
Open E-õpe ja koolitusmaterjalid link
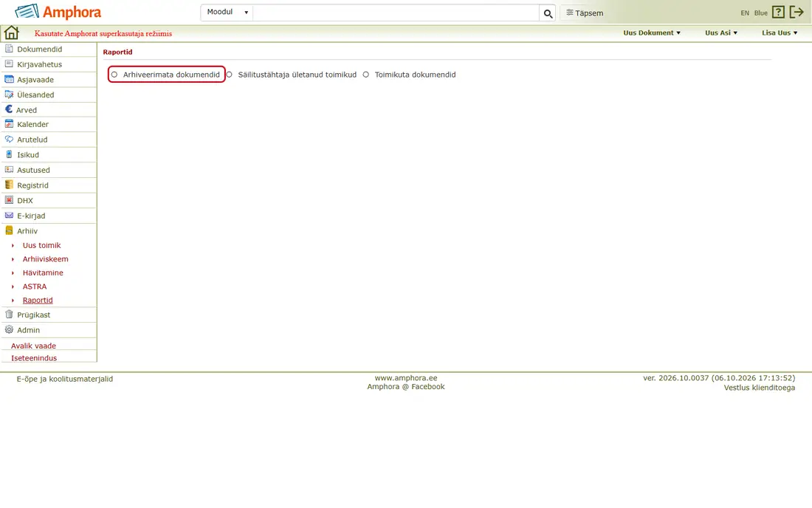[65, 379]
